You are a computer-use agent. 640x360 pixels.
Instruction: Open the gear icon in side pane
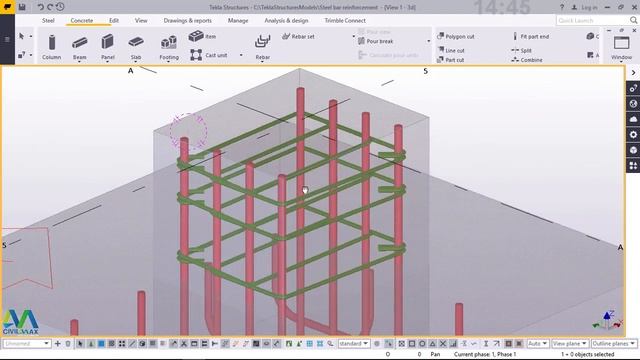(633, 135)
